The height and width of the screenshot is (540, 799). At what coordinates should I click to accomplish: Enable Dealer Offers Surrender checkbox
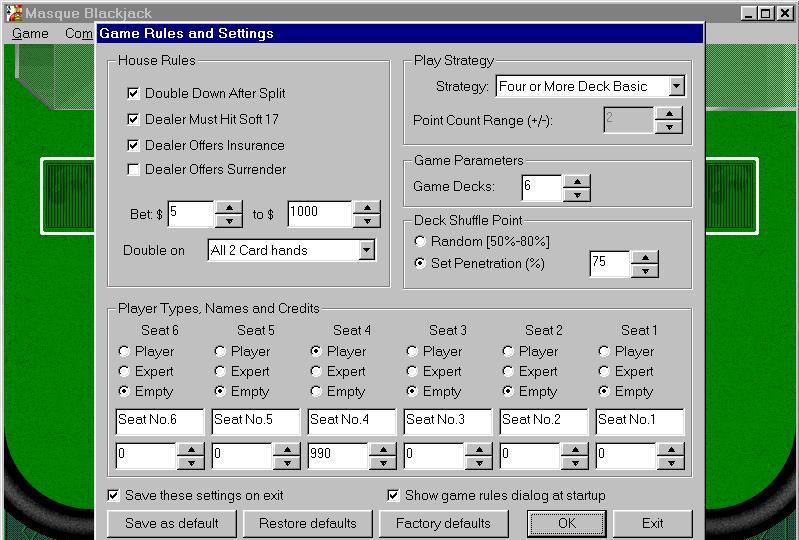133,169
